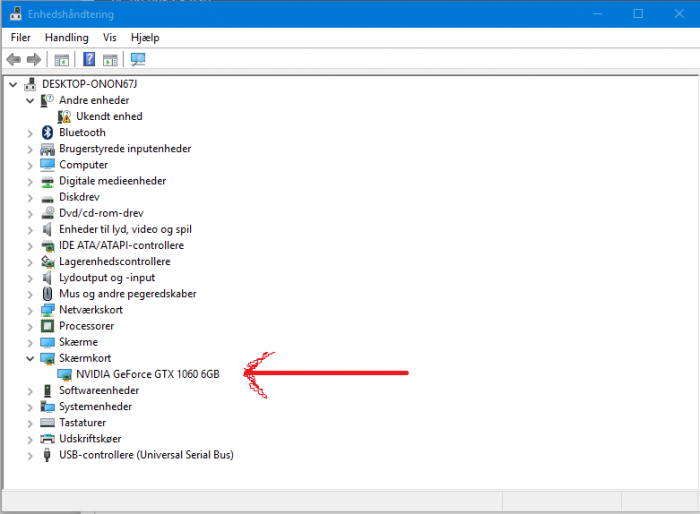
Task: Select the 'Brugerstyrede inputenheder' label
Action: [125, 149]
